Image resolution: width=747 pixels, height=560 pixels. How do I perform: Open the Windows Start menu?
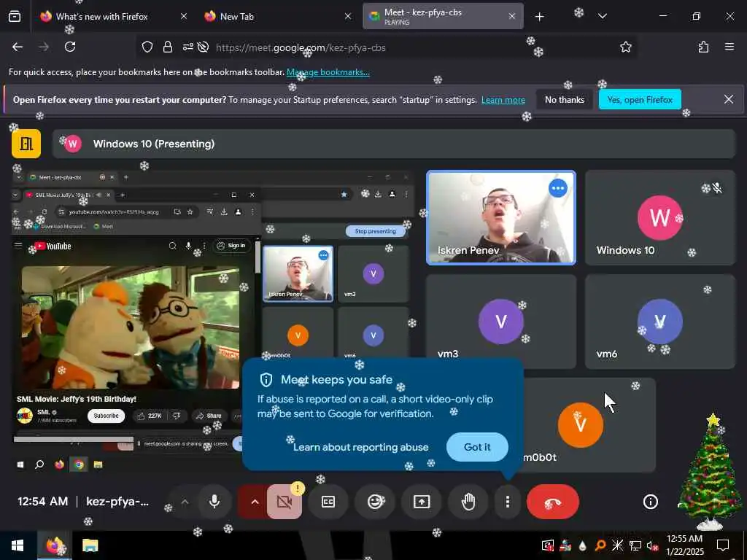18,545
